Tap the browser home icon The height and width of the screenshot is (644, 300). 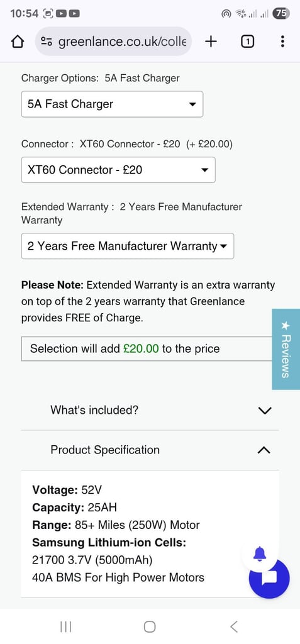coord(17,42)
